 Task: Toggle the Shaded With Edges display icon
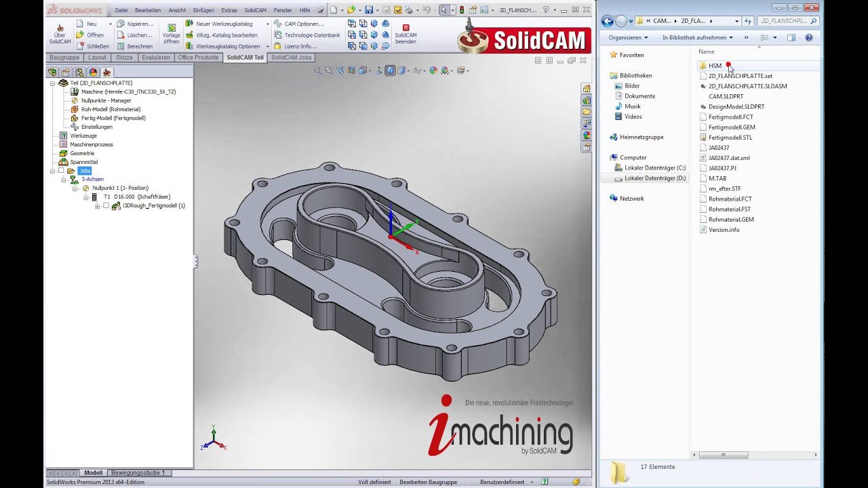390,70
